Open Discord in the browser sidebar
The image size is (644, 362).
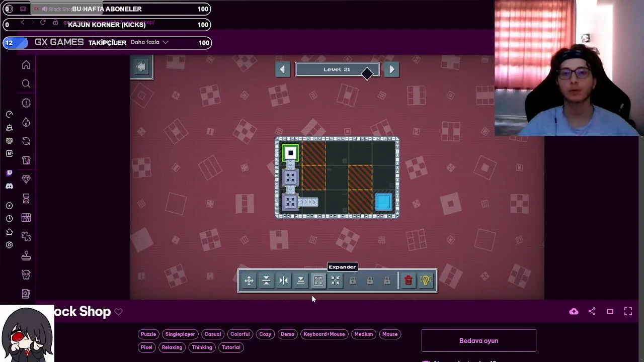(x=9, y=186)
